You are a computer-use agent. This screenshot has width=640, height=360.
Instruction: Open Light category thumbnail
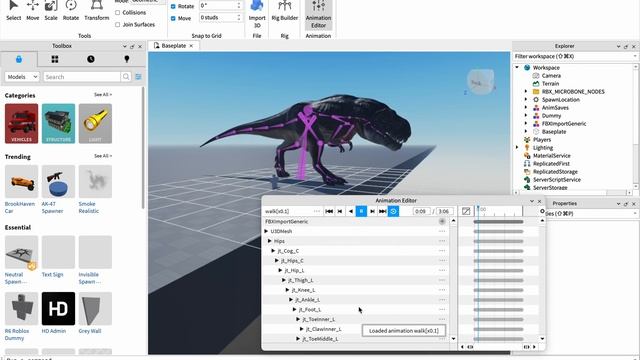point(95,123)
